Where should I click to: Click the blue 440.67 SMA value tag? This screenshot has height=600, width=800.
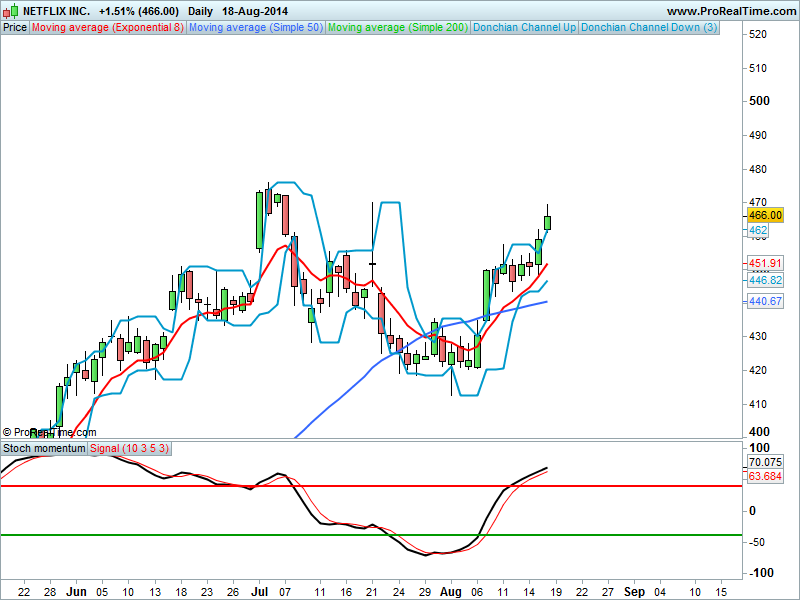tap(765, 302)
